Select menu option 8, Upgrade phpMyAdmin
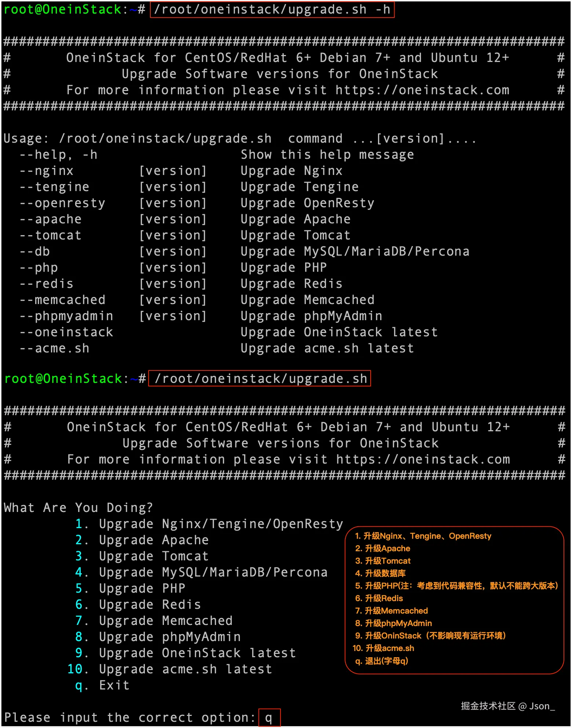572x728 pixels. point(169,637)
